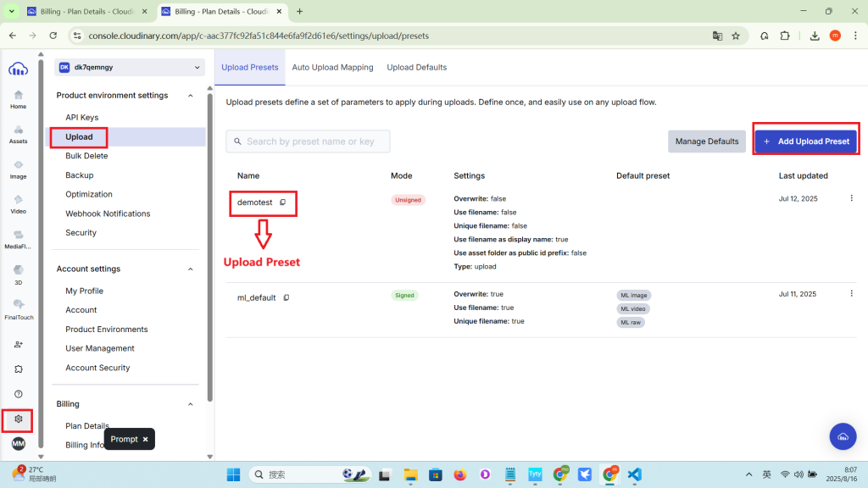
Task: Open FinalTouch section in sidebar
Action: tap(19, 310)
